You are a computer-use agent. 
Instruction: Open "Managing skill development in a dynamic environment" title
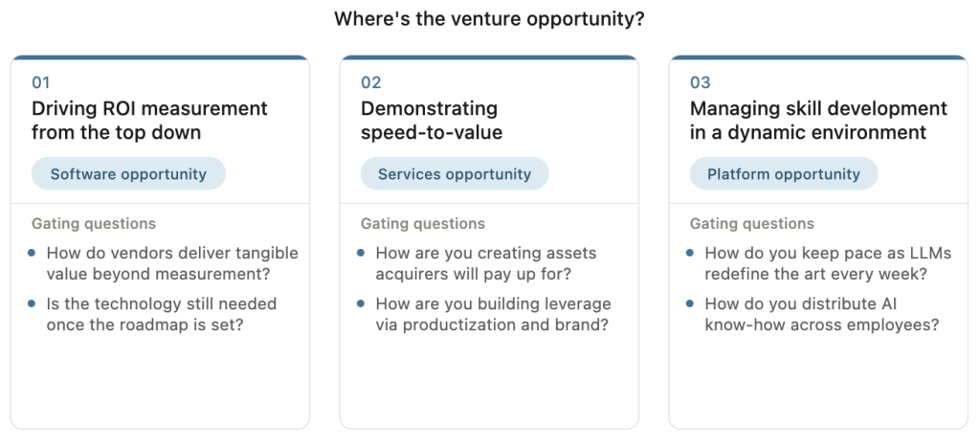tap(818, 121)
